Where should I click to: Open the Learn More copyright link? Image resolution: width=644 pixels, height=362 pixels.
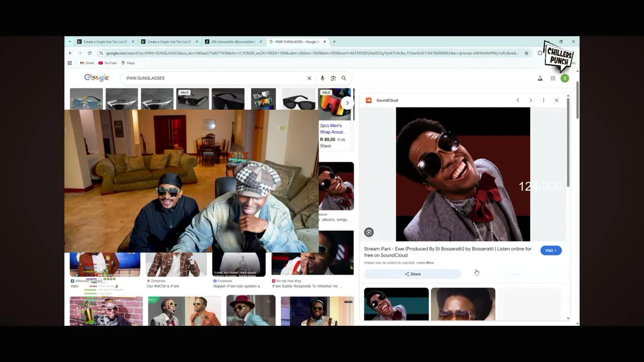click(425, 263)
